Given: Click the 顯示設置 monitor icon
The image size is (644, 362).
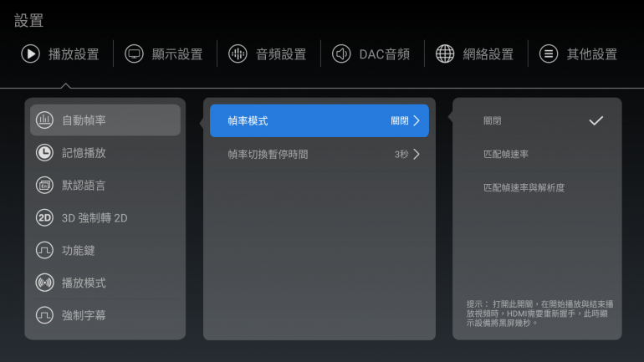Looking at the screenshot, I should (134, 54).
